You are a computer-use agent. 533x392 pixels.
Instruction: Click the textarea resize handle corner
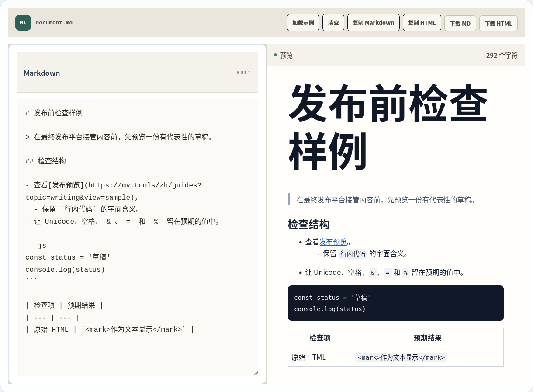256,373
